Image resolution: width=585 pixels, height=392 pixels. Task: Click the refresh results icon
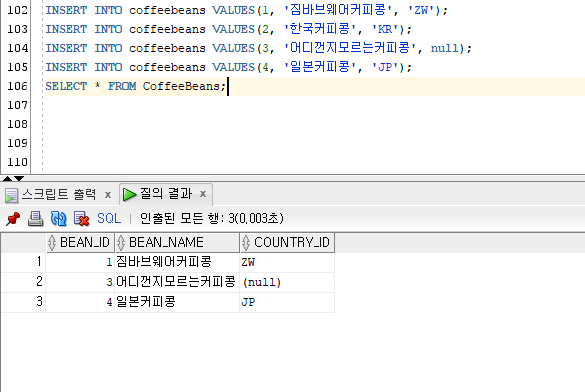[x=59, y=219]
